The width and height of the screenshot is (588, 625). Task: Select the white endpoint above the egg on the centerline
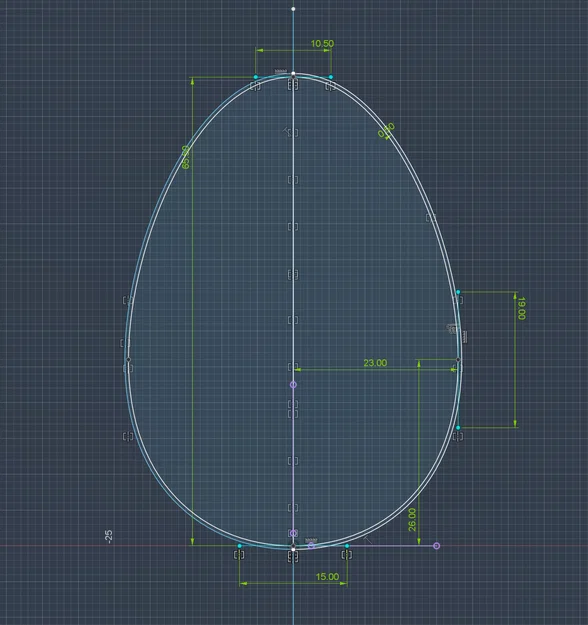(x=293, y=9)
